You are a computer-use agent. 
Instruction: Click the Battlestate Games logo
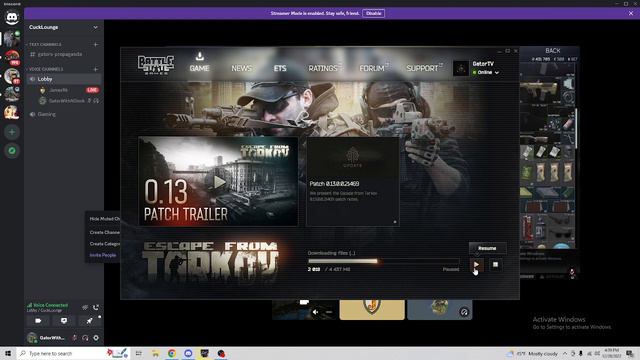tap(156, 65)
